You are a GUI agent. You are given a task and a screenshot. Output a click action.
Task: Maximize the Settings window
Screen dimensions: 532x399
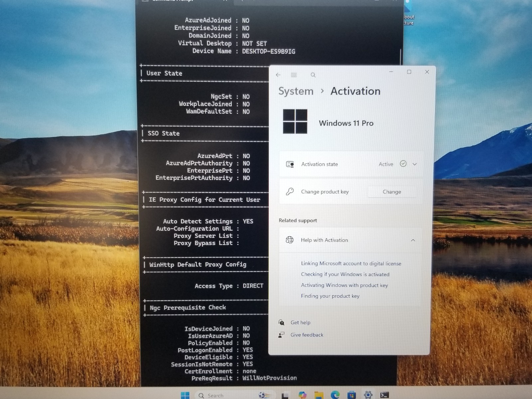pos(409,72)
